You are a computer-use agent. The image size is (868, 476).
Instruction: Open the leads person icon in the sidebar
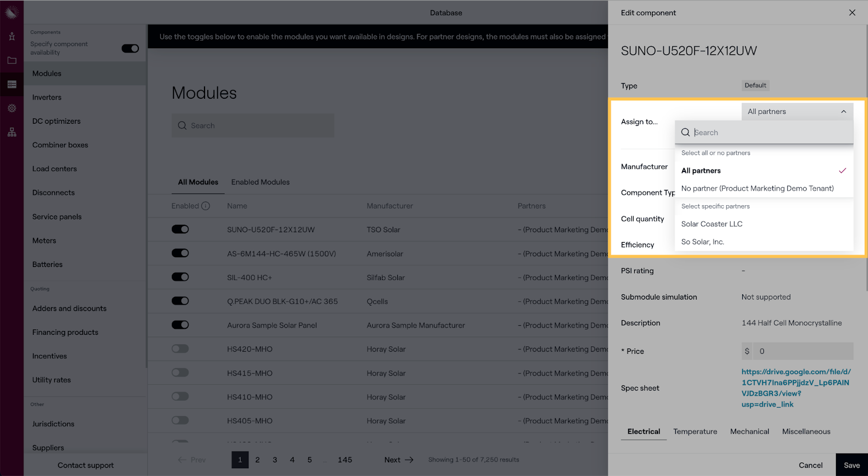pyautogui.click(x=11, y=36)
